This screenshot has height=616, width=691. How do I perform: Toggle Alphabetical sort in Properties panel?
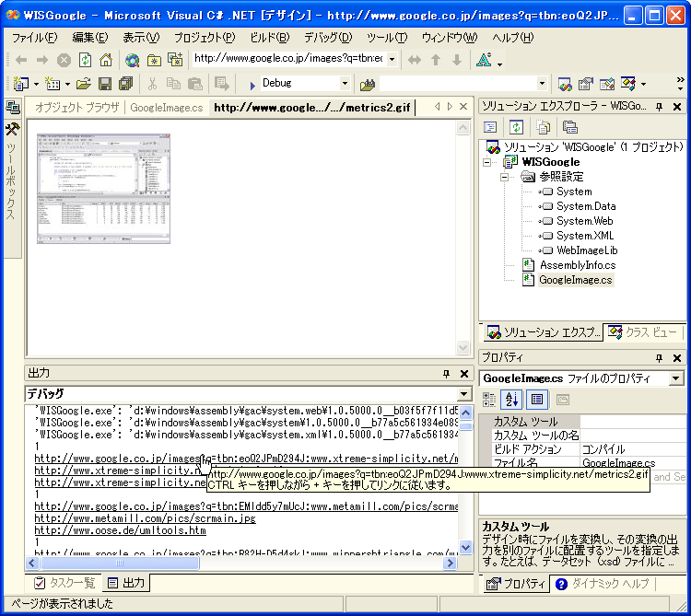[511, 400]
